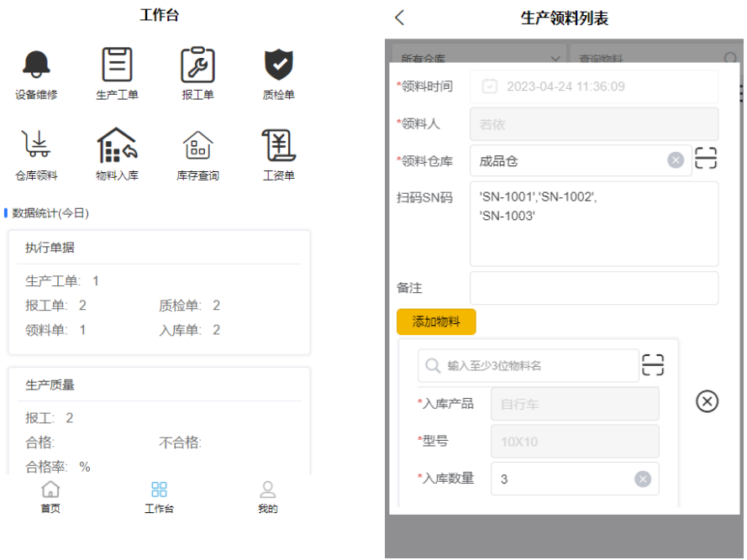This screenshot has width=747, height=560.
Task: Open the 领料时间 date picker
Action: pos(593,86)
